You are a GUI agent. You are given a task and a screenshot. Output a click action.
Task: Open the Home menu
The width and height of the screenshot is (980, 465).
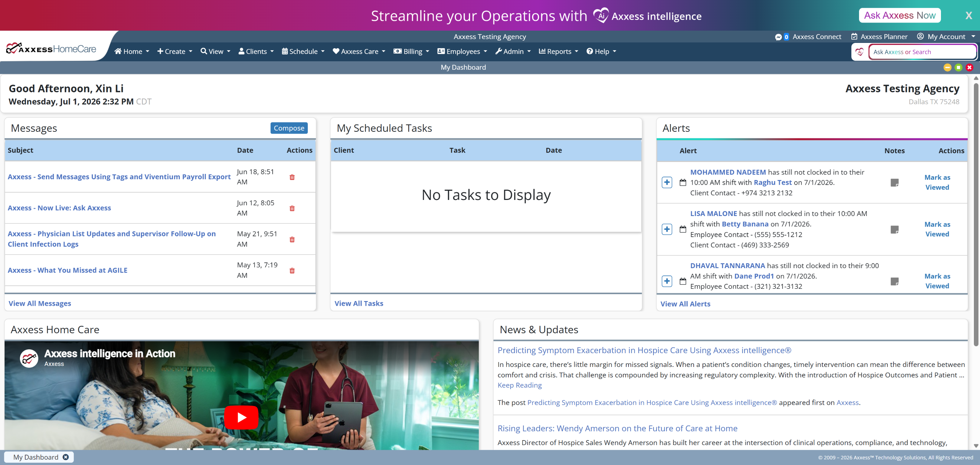[132, 51]
